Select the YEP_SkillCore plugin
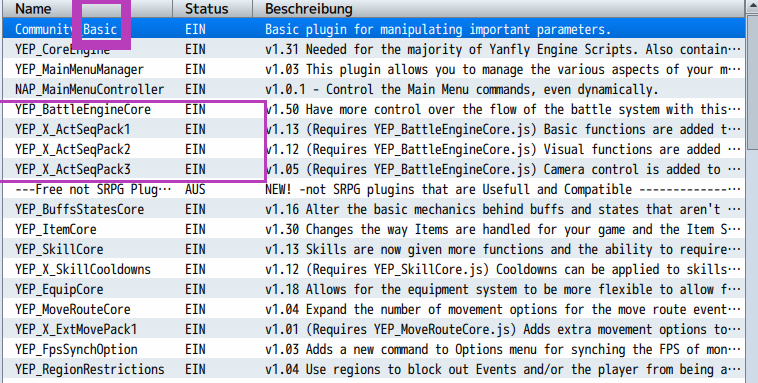This screenshot has width=758, height=383. 373,249
